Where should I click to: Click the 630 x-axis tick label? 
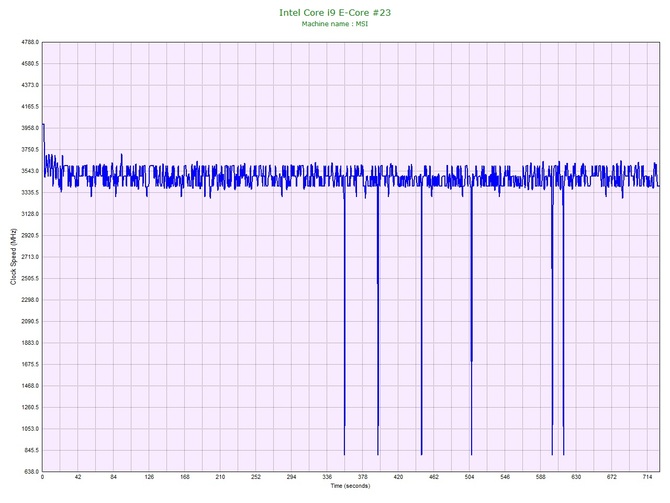click(576, 477)
